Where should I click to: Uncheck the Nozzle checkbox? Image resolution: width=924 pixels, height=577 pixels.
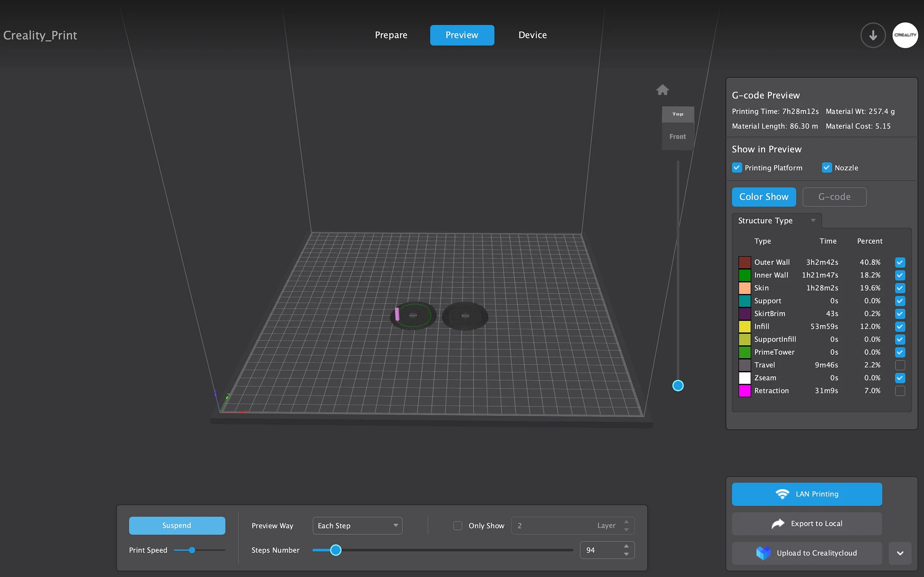826,168
